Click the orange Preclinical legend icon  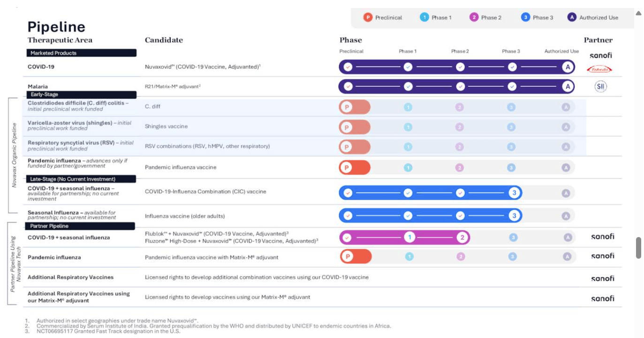[x=368, y=17]
